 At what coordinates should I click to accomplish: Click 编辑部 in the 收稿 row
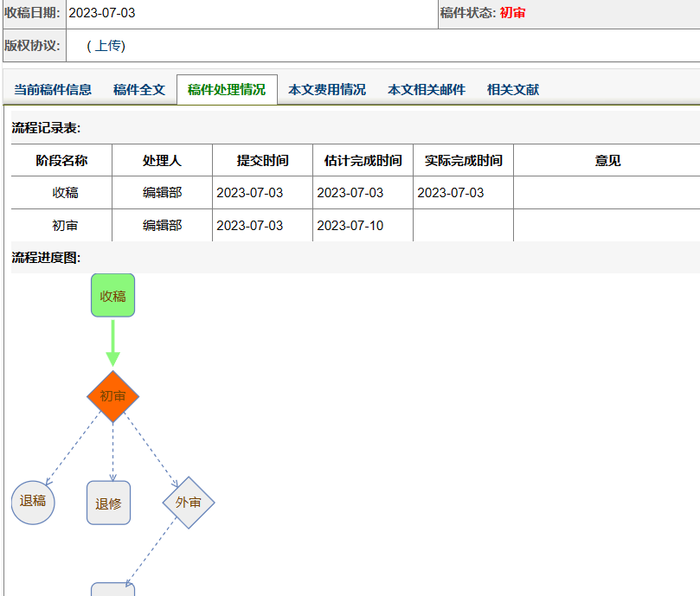[162, 193]
